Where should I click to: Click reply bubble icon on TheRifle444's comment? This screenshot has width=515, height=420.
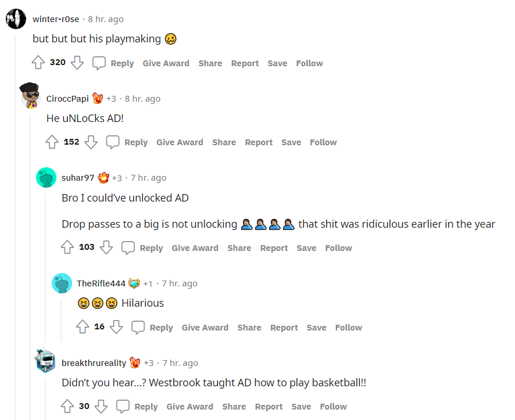click(138, 327)
